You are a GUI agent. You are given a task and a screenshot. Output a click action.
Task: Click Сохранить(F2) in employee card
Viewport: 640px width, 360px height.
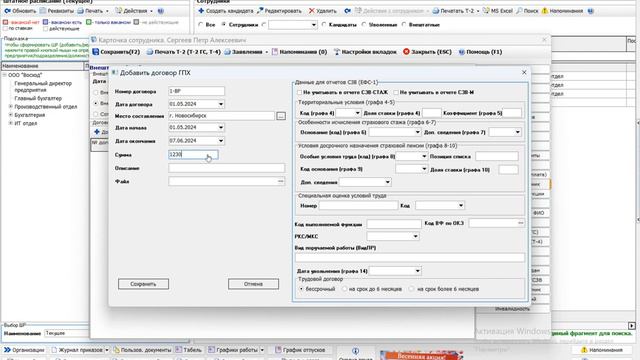(116, 52)
